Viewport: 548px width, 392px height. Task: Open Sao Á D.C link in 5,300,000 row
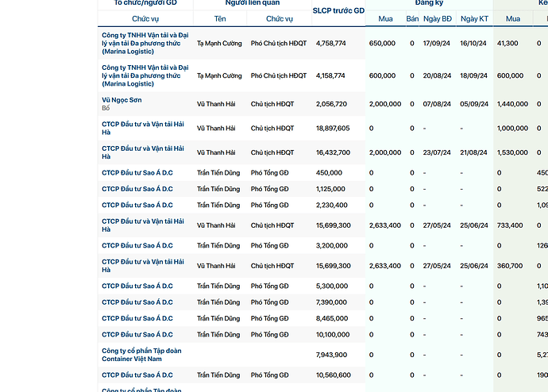point(137,286)
